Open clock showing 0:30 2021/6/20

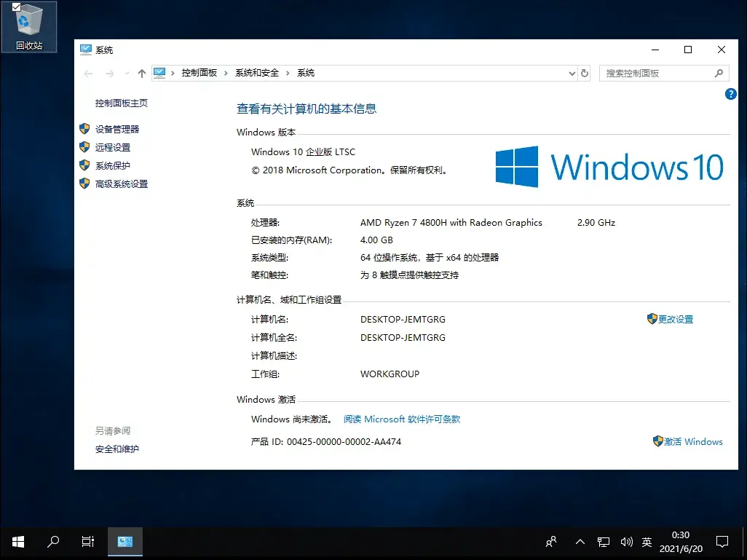(681, 542)
